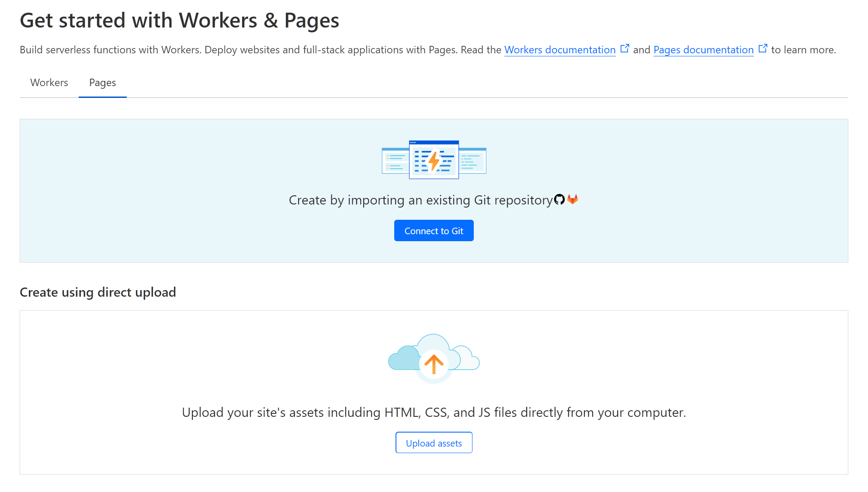Open the Workers documentation link
The image size is (868, 492).
560,50
